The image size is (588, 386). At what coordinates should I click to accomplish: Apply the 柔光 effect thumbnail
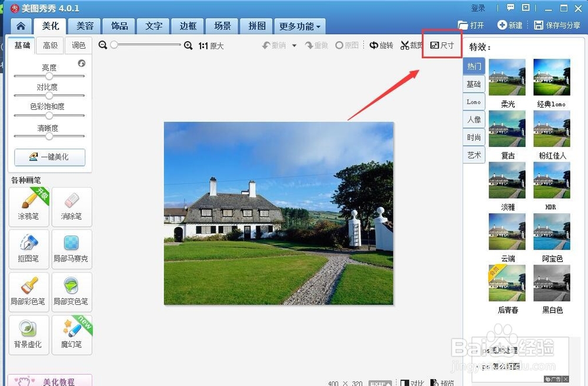click(x=507, y=77)
